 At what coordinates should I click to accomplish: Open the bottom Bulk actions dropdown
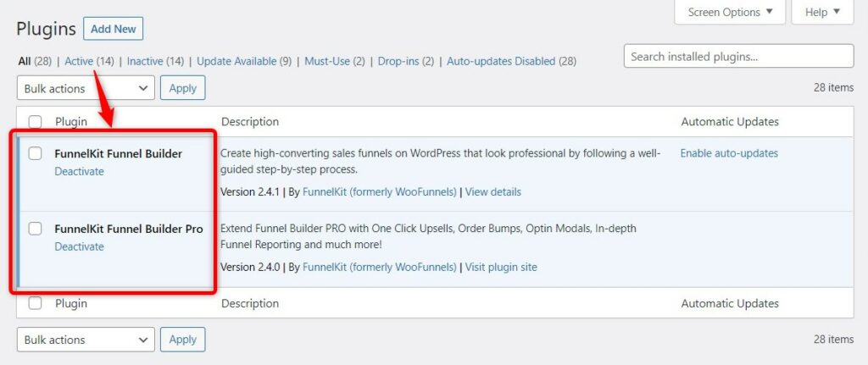point(86,340)
